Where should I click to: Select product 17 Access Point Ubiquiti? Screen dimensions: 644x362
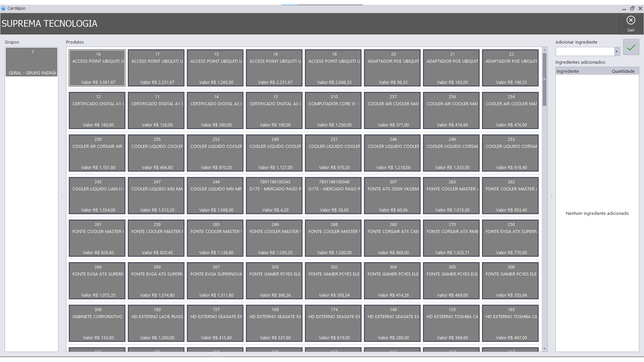[x=156, y=68]
